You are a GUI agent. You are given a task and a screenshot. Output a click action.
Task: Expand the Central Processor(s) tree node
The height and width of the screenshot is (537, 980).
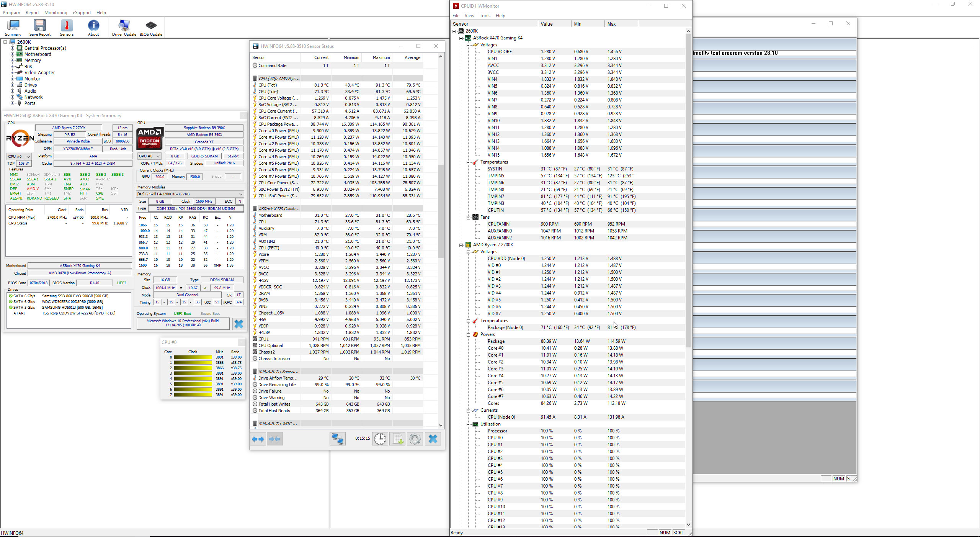(x=12, y=48)
